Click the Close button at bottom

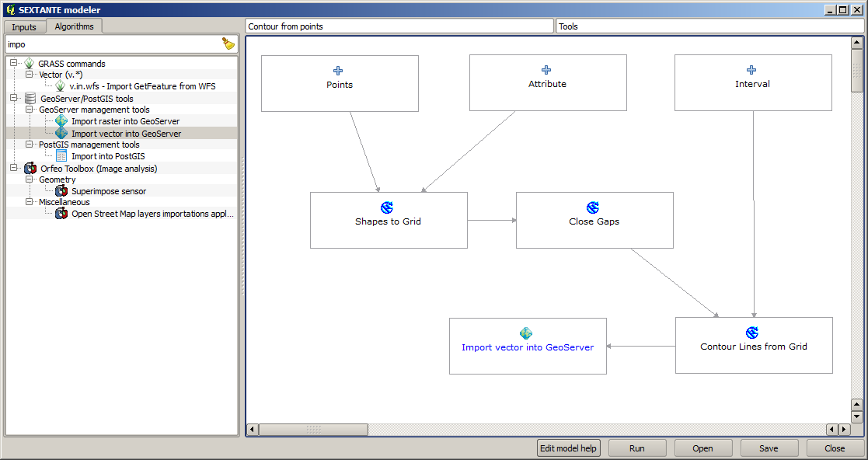coord(835,448)
